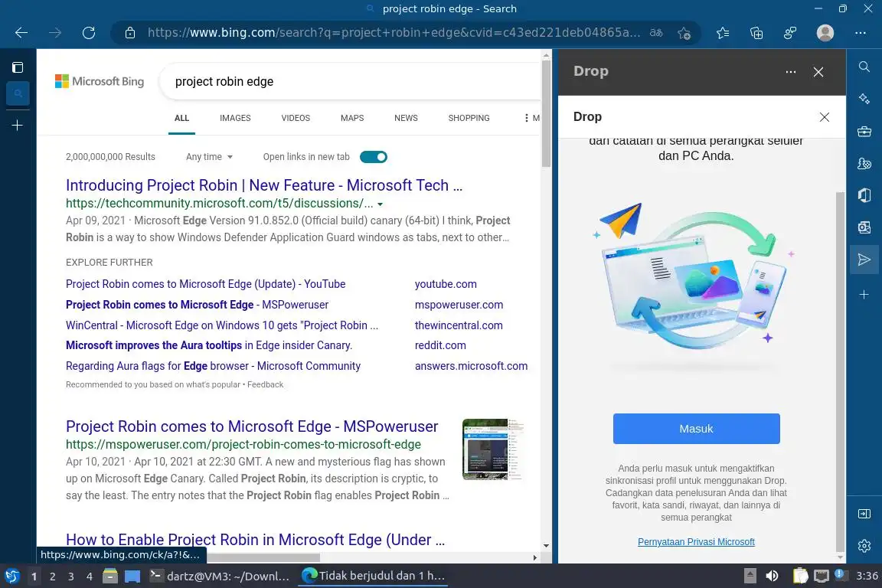Image resolution: width=882 pixels, height=588 pixels.
Task: Open the sidebar Microsoft 365 icon
Action: [x=864, y=195]
